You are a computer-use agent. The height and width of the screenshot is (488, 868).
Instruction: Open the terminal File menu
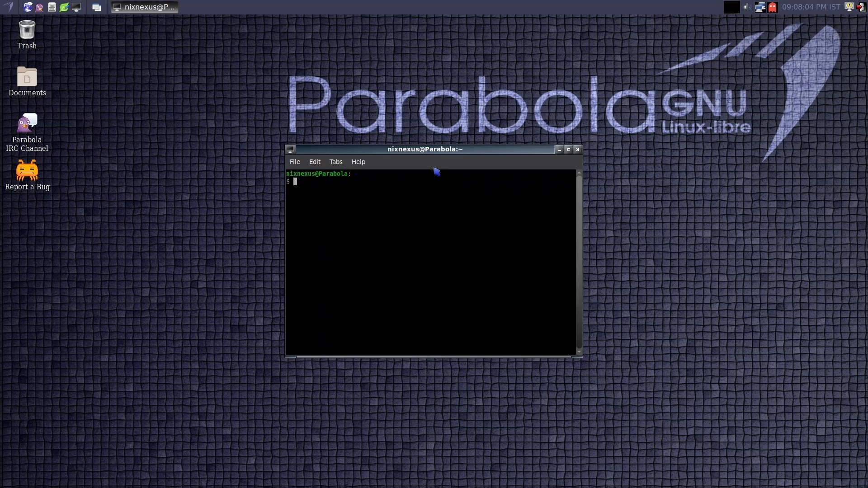coord(295,162)
